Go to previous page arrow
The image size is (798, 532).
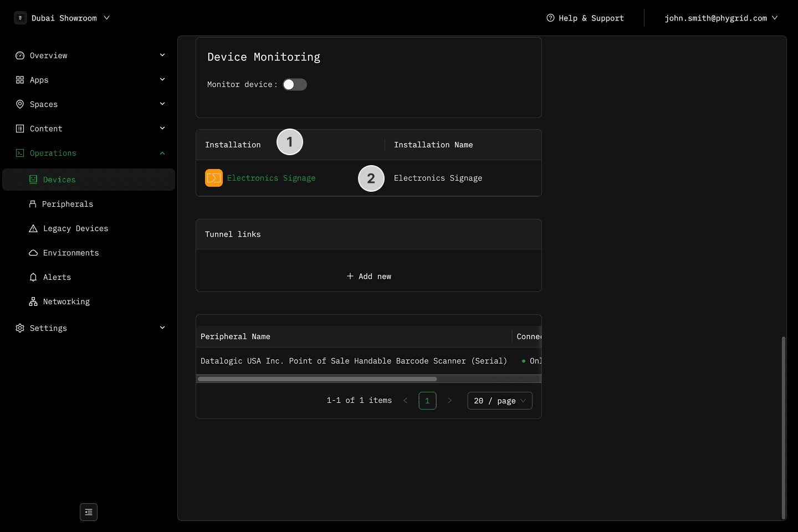click(405, 401)
